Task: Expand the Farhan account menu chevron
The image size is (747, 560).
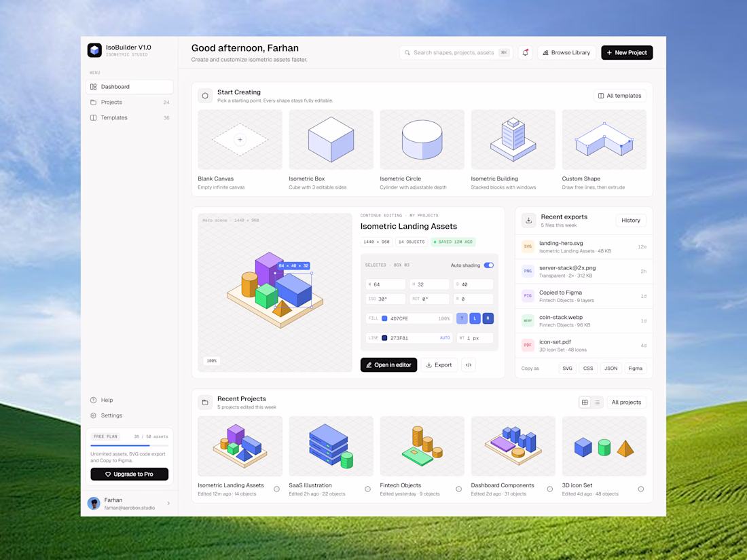Action: coord(168,504)
